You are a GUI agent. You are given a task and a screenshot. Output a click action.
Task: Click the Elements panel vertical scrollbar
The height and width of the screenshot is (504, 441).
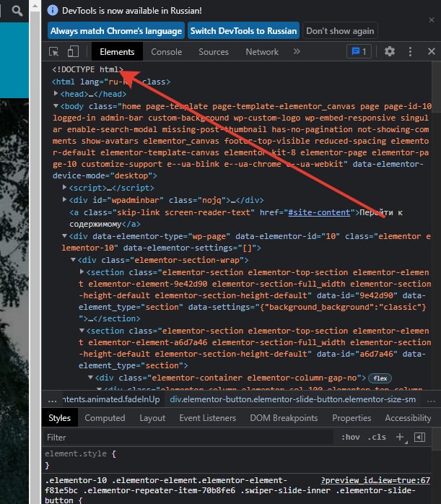coord(436,87)
